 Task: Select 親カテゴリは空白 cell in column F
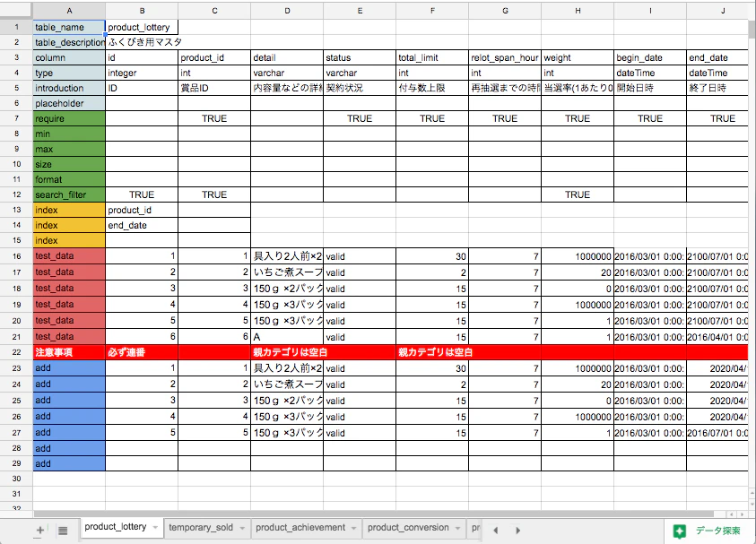(x=432, y=352)
